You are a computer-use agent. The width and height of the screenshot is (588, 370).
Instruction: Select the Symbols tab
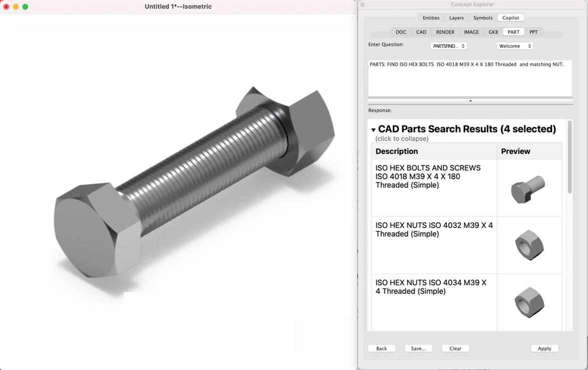pyautogui.click(x=482, y=18)
